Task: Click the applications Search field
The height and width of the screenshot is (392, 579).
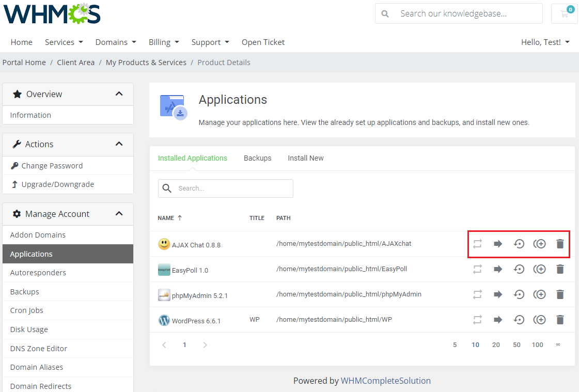Action: pos(226,188)
